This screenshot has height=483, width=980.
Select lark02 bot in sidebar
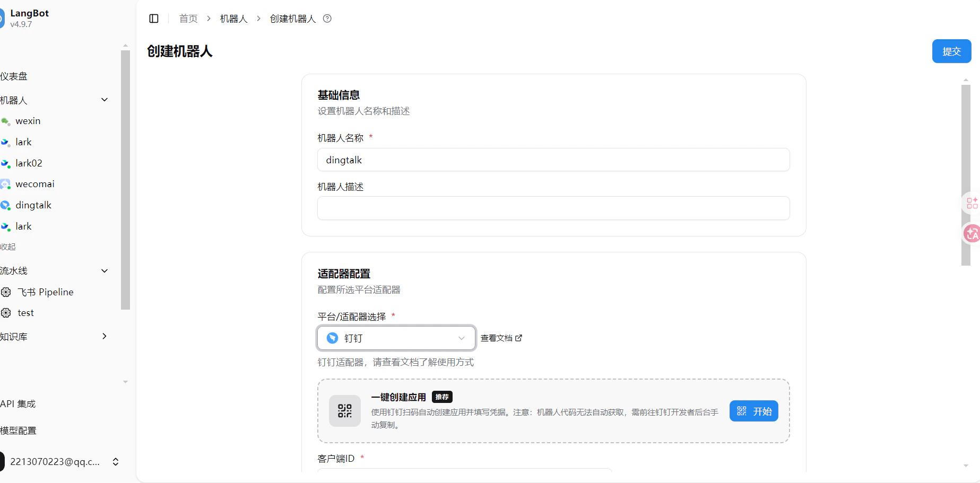click(29, 163)
